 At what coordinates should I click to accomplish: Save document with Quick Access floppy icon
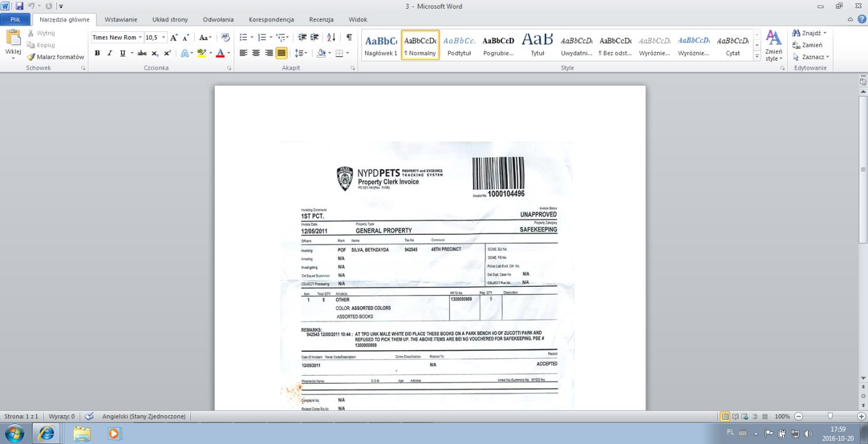click(20, 6)
